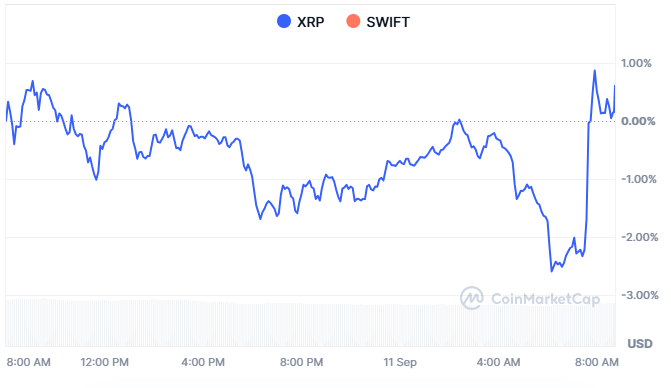This screenshot has width=671, height=388.
Task: Click the 11 Sep date marker
Action: coord(400,362)
